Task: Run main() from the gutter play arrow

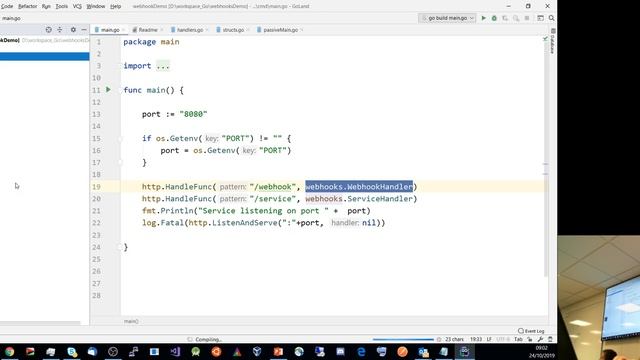Action: [108, 89]
